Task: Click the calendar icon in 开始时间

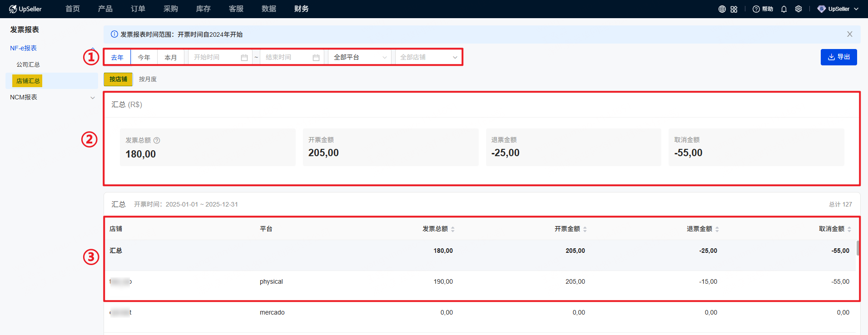Action: (244, 58)
